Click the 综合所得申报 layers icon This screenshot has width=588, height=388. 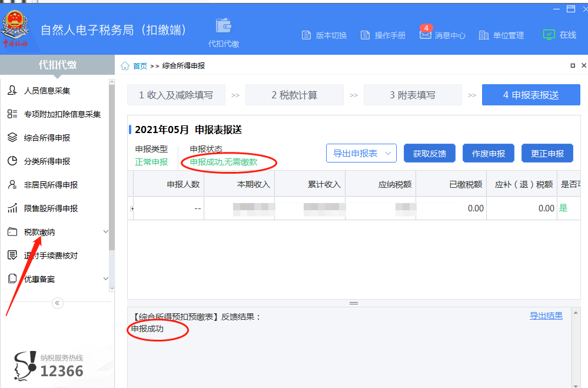pos(12,137)
